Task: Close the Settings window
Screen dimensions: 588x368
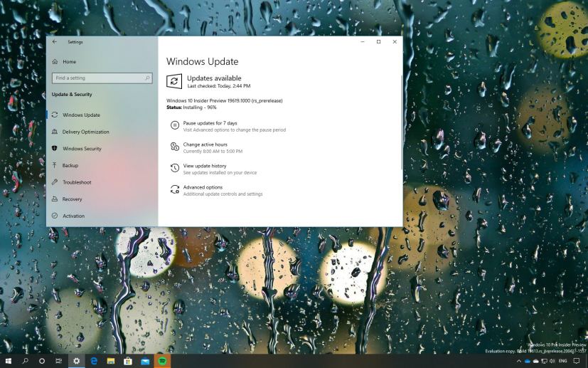Action: point(395,42)
